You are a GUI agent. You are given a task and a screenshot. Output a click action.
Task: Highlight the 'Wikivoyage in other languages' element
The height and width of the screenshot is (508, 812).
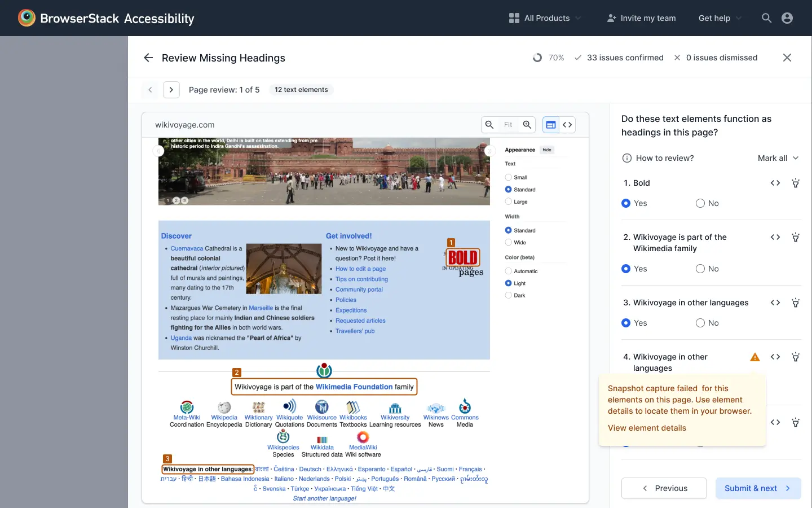(796, 303)
